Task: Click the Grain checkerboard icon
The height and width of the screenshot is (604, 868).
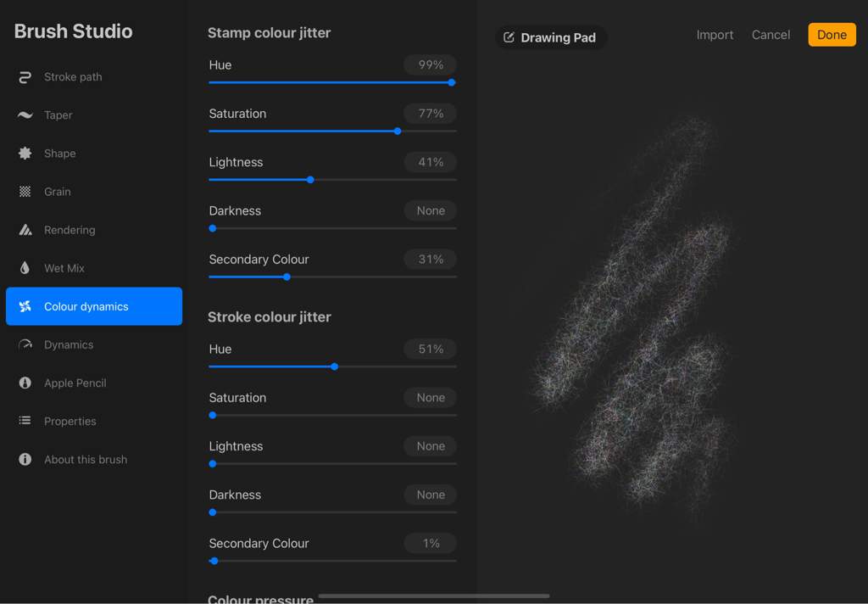Action: coord(25,192)
